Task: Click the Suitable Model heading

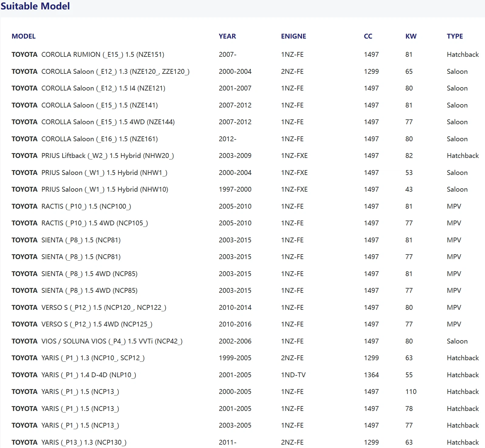Action: (x=35, y=6)
